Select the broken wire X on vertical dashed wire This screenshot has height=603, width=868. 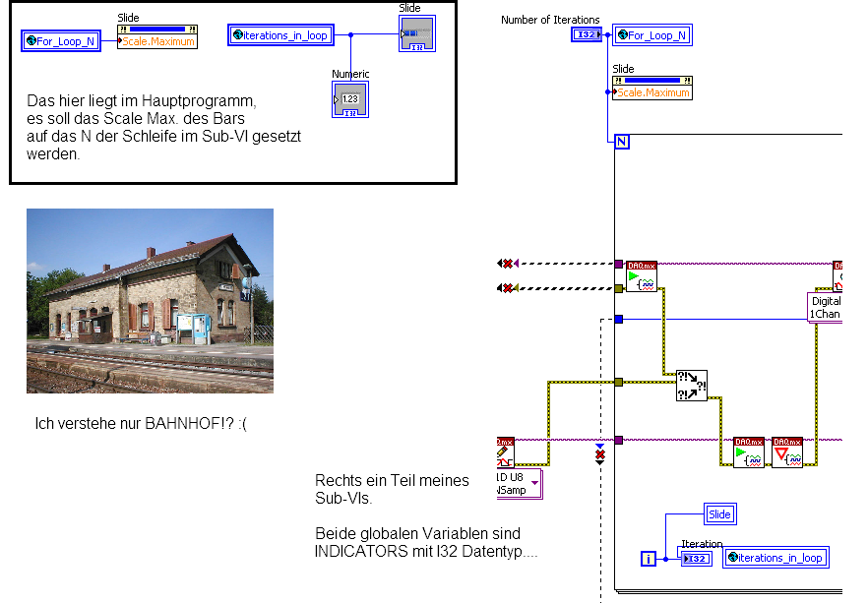pos(600,454)
